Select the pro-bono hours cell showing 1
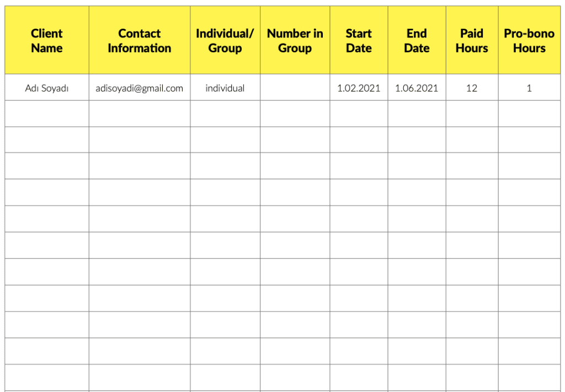 (x=529, y=88)
